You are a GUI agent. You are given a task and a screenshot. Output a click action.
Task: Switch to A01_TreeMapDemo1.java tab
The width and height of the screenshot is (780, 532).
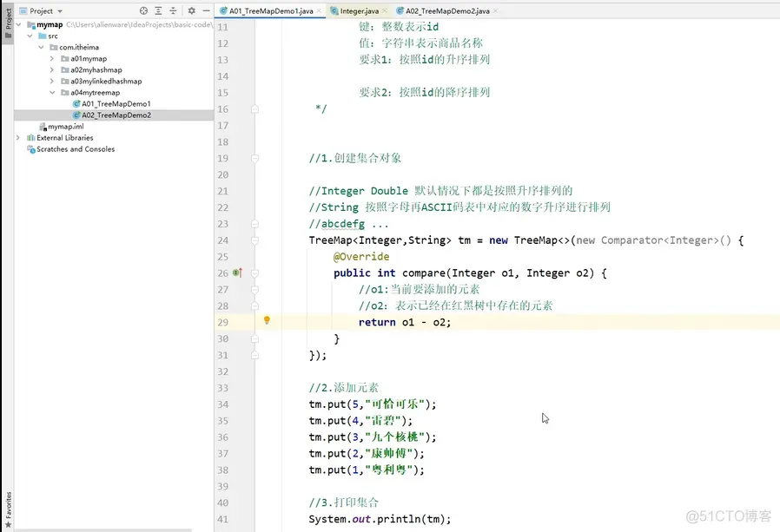coord(271,11)
